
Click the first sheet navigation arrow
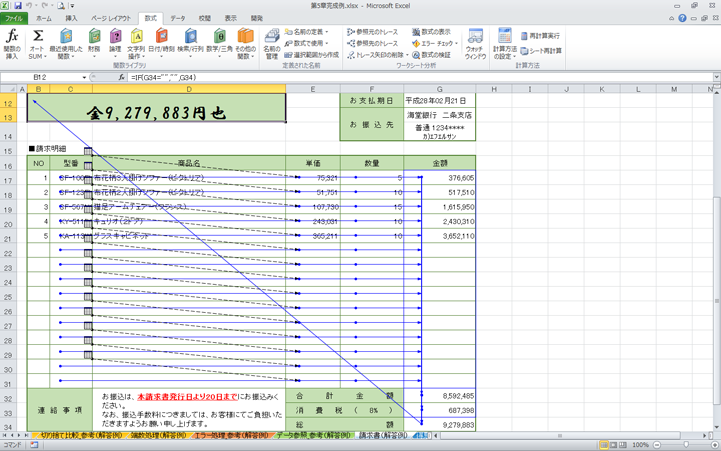[x=5, y=435]
